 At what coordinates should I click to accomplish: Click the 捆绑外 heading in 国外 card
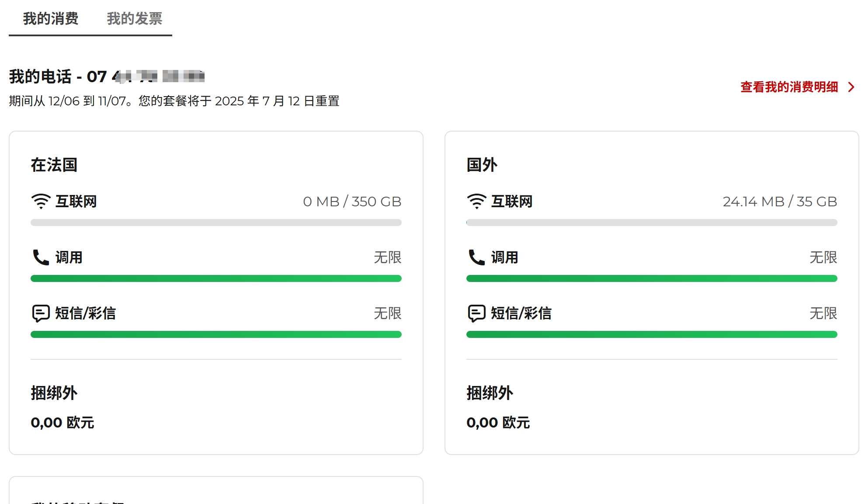[490, 393]
